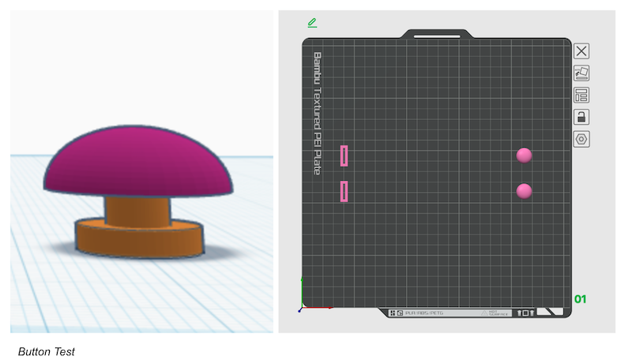Click the green pencil edit plate name icon
Image resolution: width=632 pixels, height=364 pixels.
(312, 23)
